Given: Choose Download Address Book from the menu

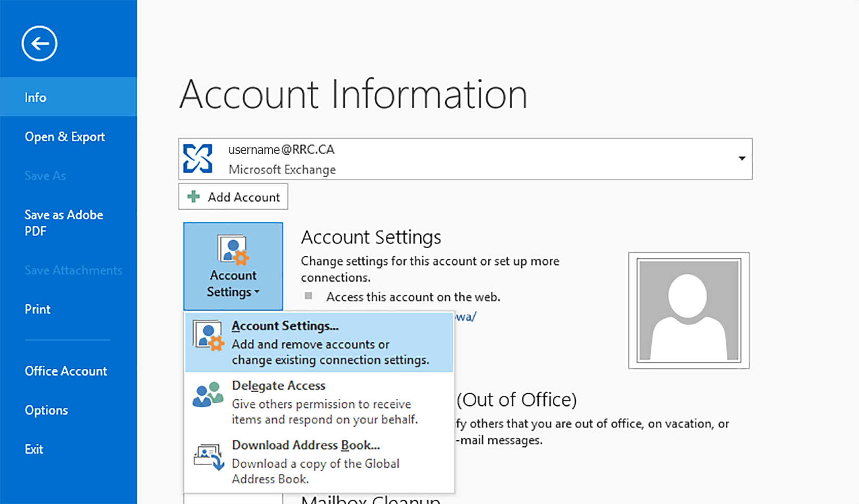Looking at the screenshot, I should pos(305,445).
